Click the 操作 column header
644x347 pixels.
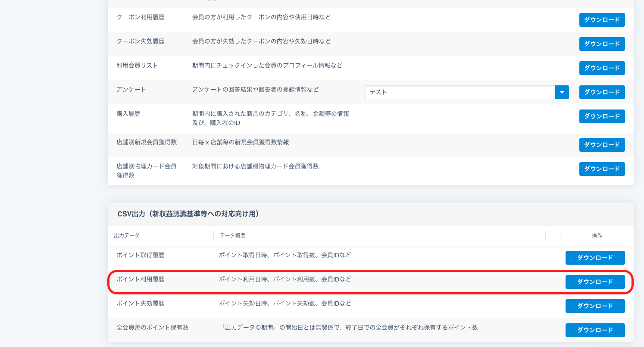coord(597,236)
